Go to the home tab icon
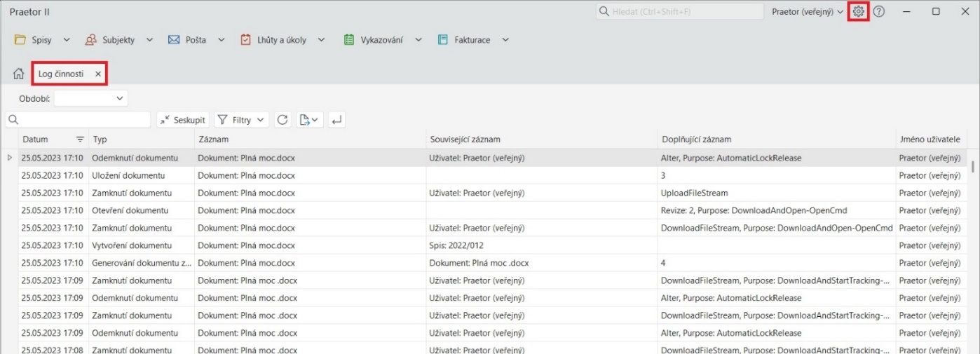 click(19, 74)
